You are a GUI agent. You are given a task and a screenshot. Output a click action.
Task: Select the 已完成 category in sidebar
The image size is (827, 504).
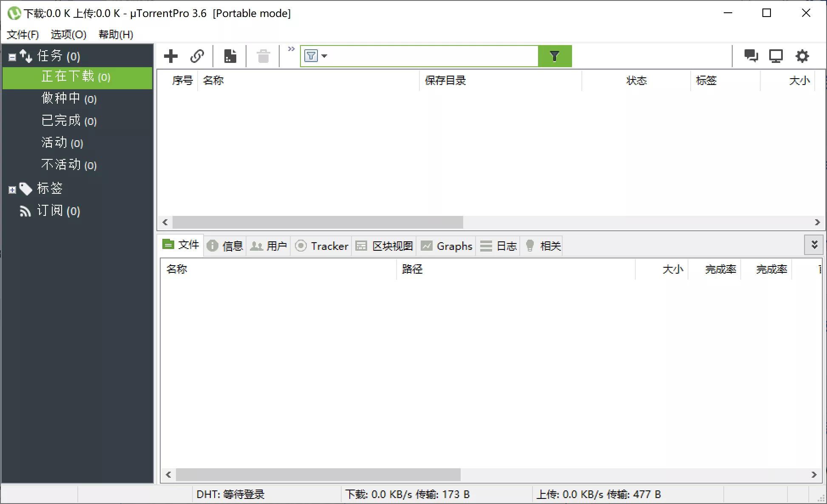pos(69,121)
